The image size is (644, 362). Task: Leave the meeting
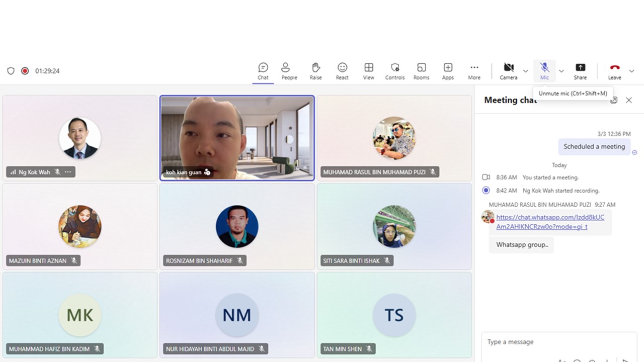pos(614,71)
